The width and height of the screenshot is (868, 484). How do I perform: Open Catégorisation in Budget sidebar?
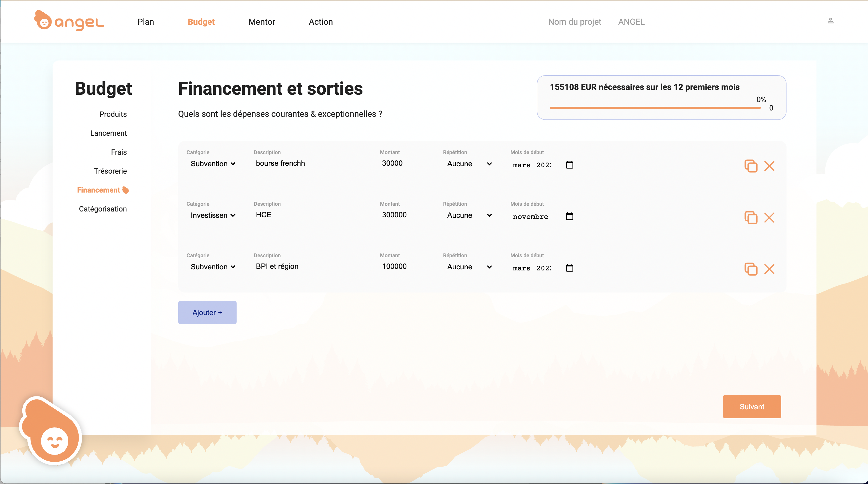tap(103, 209)
